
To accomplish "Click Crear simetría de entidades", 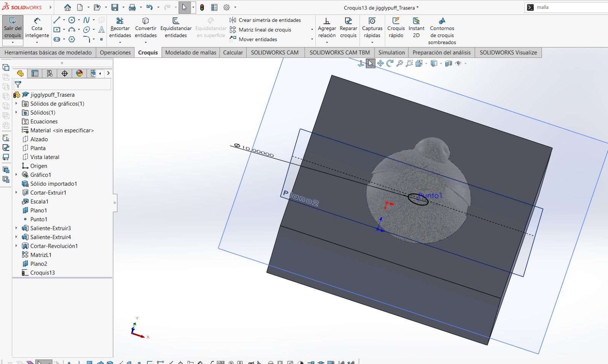I will [x=265, y=20].
